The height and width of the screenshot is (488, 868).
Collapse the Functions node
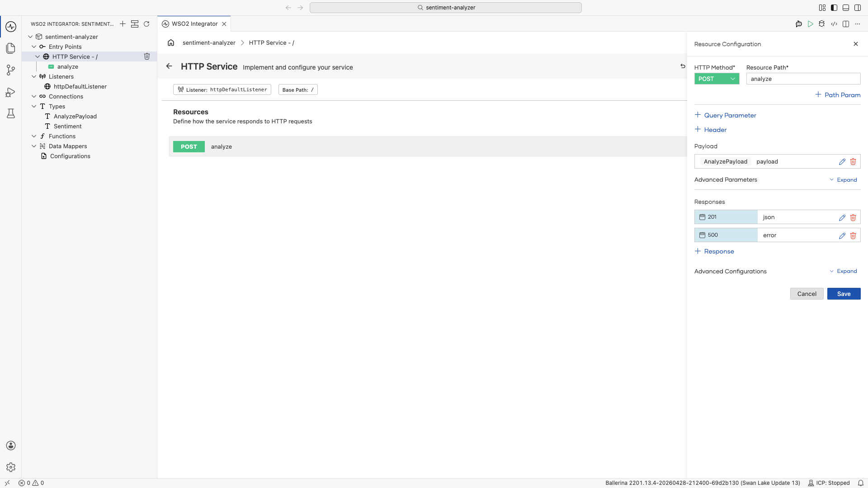pyautogui.click(x=34, y=136)
